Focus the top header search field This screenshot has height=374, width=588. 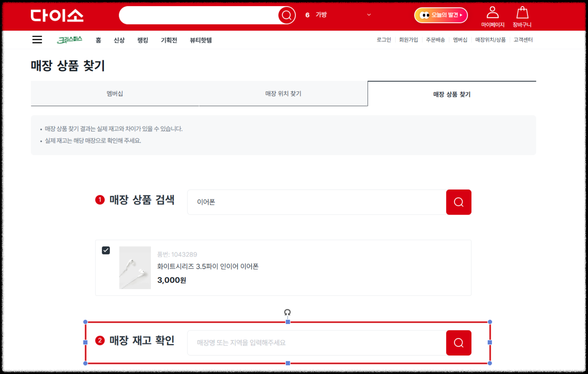pos(198,15)
